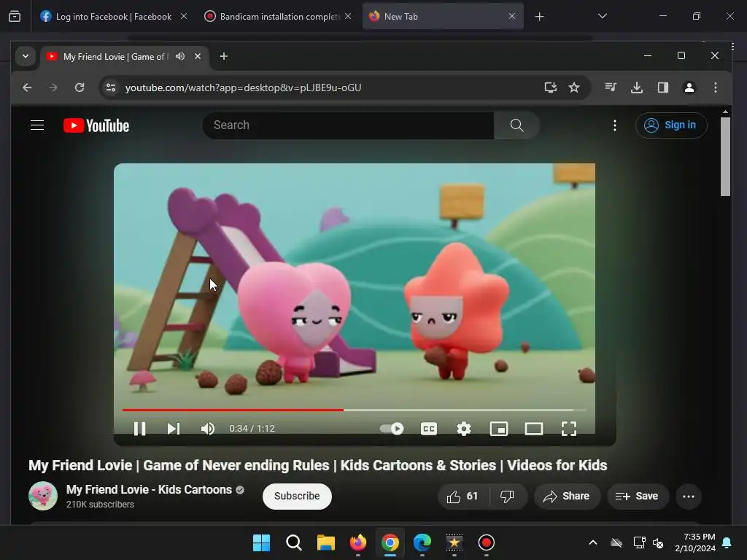Pause the YouTube video
Screen dimensions: 747x560
tap(139, 429)
